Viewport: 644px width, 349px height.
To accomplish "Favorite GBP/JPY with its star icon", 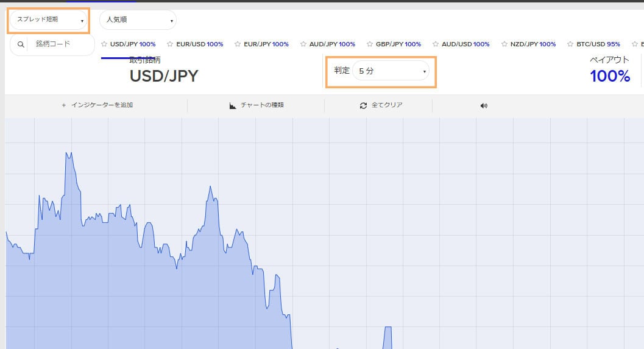I will pyautogui.click(x=370, y=44).
